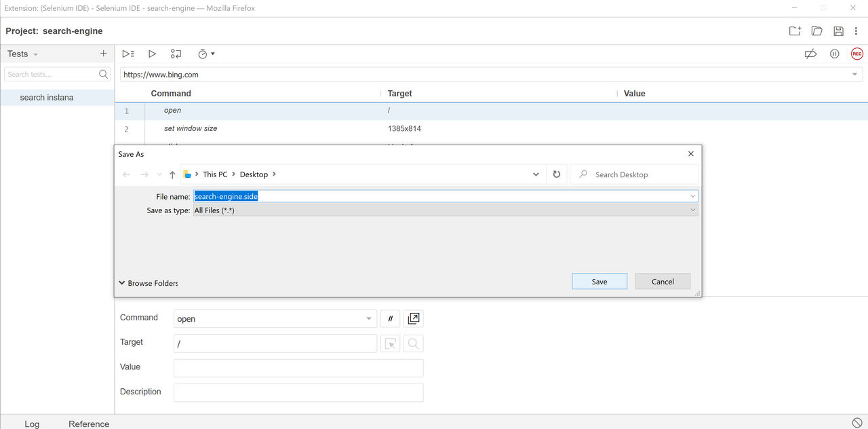
Task: Click This PC in the path breadcrumb
Action: [215, 174]
